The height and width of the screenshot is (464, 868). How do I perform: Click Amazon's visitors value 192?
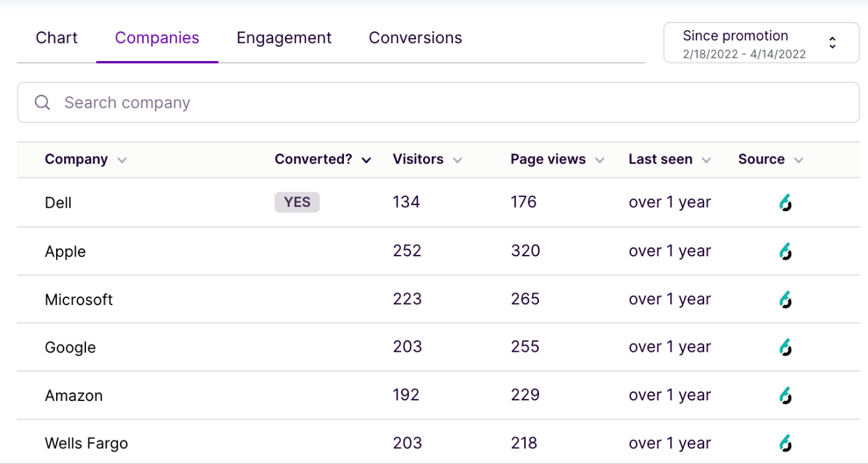[406, 395]
